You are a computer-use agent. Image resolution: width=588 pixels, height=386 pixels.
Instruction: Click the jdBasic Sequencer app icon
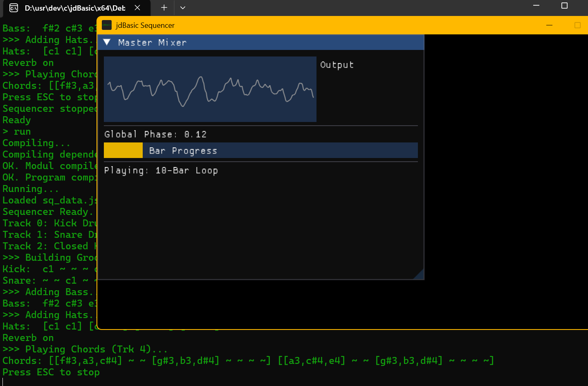(x=107, y=25)
